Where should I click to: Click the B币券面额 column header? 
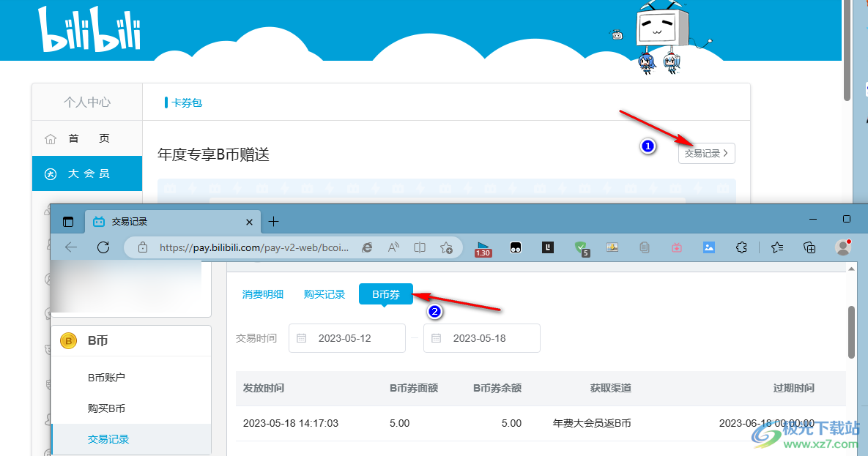pos(414,388)
